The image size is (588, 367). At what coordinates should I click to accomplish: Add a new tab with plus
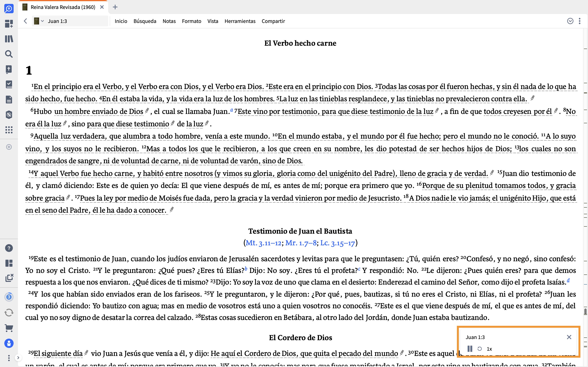115,7
